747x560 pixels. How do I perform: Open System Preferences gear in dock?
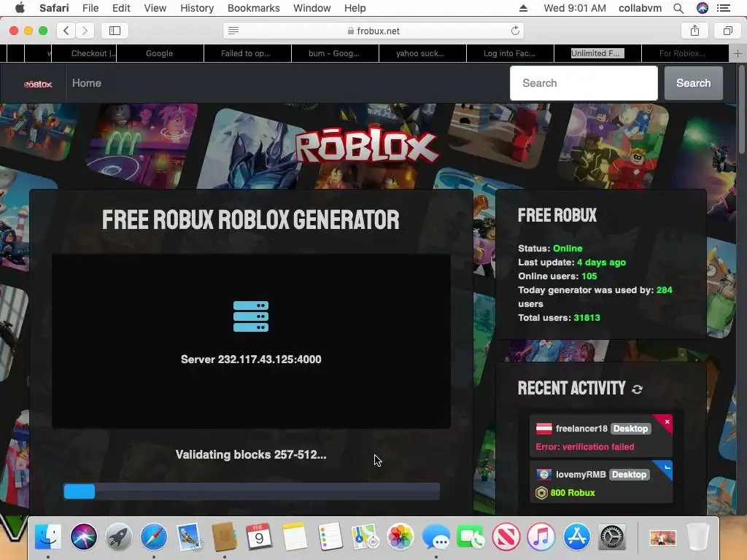coord(612,537)
